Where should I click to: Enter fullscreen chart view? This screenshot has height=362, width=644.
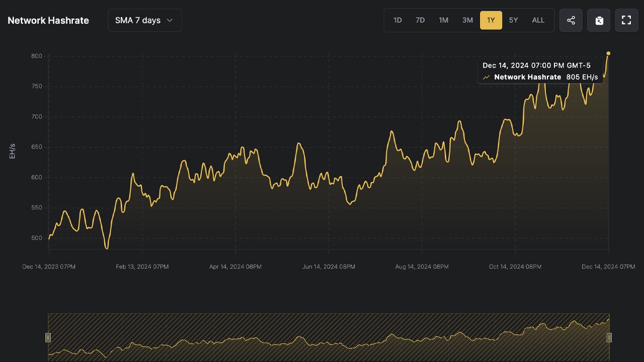click(x=626, y=20)
